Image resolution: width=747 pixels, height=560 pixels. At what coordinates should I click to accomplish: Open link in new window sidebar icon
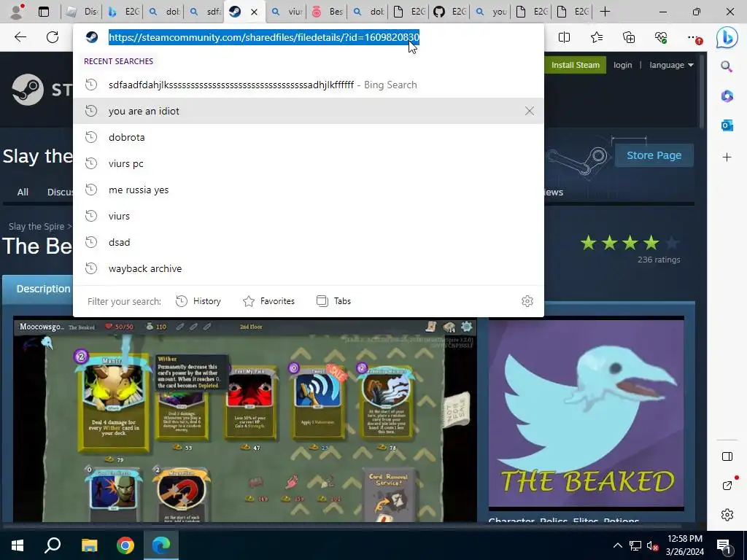tap(727, 485)
